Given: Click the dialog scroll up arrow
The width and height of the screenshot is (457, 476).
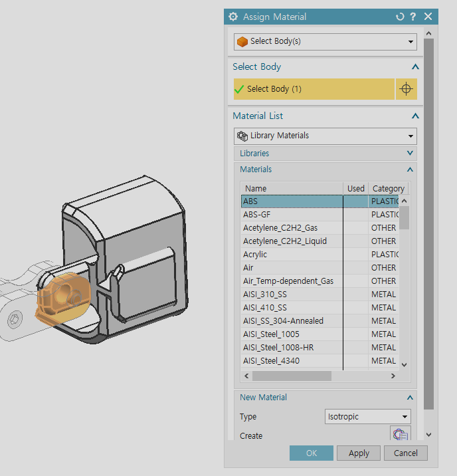Looking at the screenshot, I should (428, 33).
